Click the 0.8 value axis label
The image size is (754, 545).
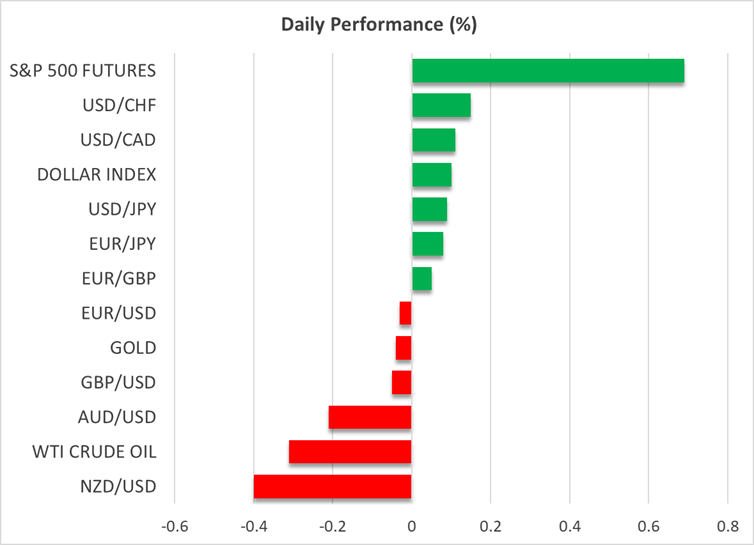(727, 526)
